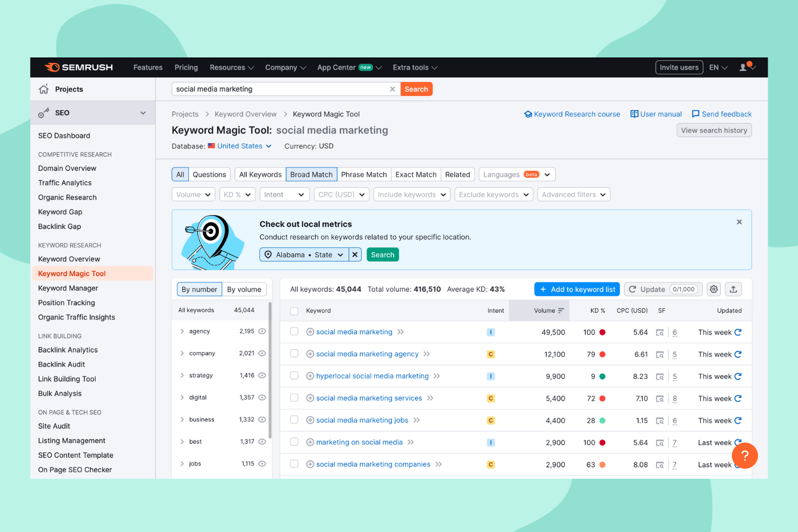Expand the strategy keyword group
The height and width of the screenshot is (532, 798).
coord(182,375)
